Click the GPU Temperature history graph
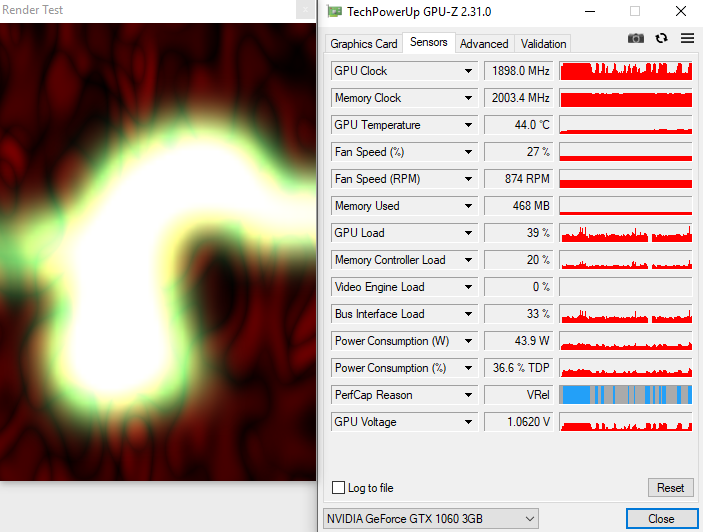Screen dimensions: 703x532 (x=625, y=125)
